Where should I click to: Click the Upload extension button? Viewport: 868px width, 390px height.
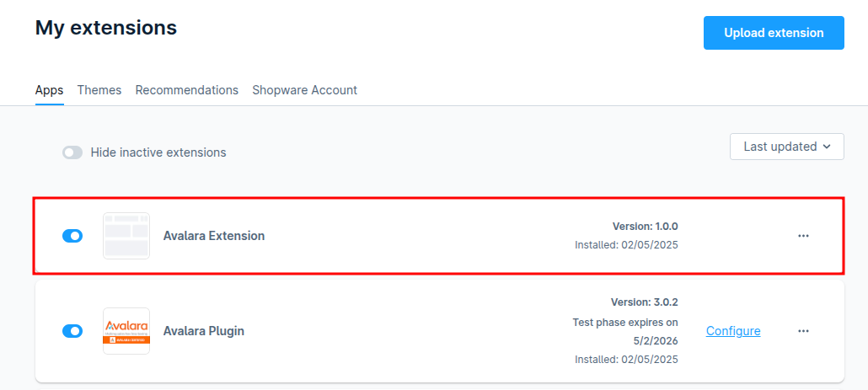[774, 33]
